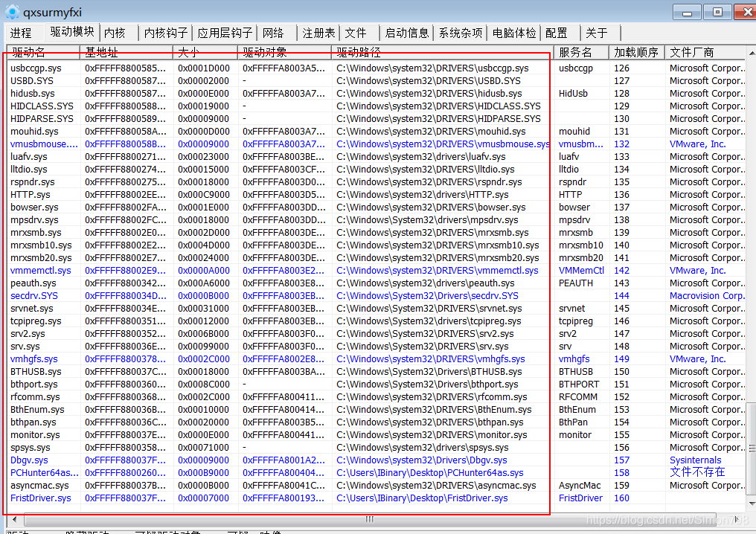Select the HTTP.sys driver row

pyautogui.click(x=377, y=194)
